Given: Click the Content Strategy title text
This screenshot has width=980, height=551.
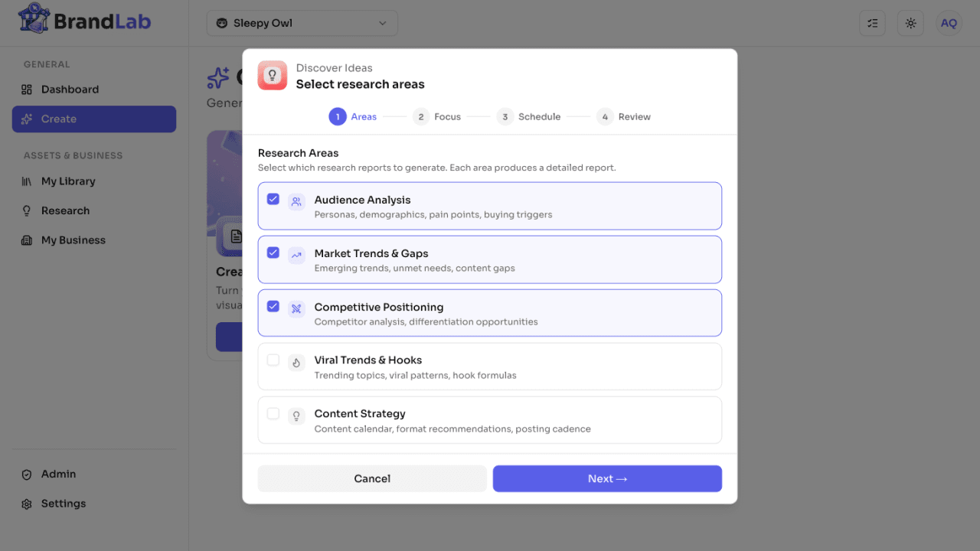Looking at the screenshot, I should [360, 414].
